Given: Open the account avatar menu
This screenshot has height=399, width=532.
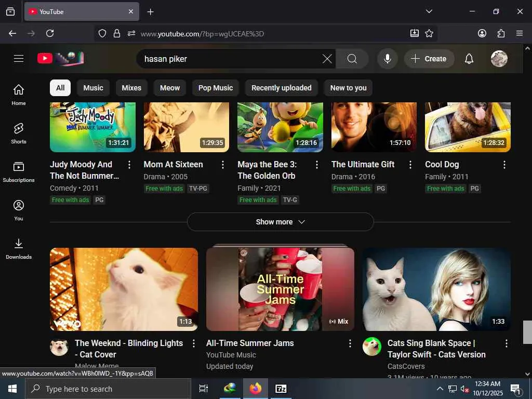Looking at the screenshot, I should coord(499,59).
